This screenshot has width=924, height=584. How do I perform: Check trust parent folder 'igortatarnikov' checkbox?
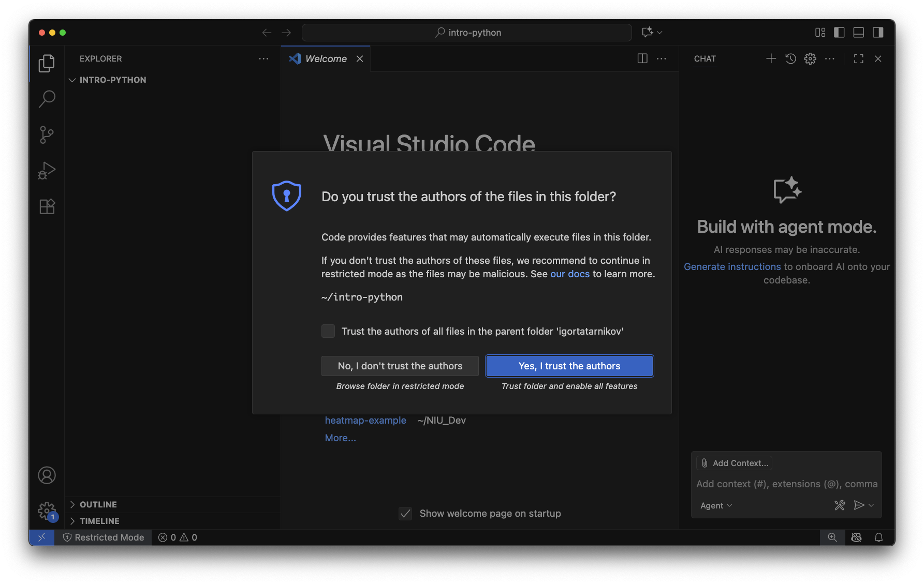tap(328, 331)
